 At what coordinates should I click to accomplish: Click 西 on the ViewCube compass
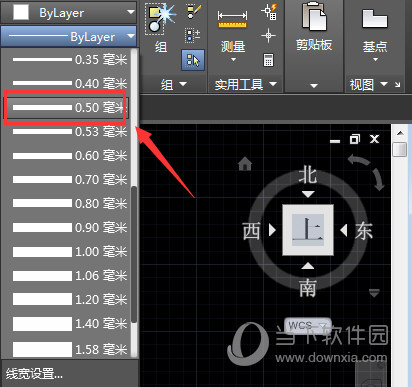coord(251,231)
